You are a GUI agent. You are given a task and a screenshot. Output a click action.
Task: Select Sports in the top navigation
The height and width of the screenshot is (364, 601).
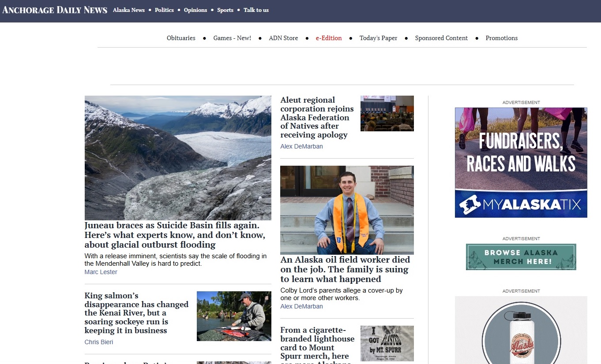tap(225, 10)
